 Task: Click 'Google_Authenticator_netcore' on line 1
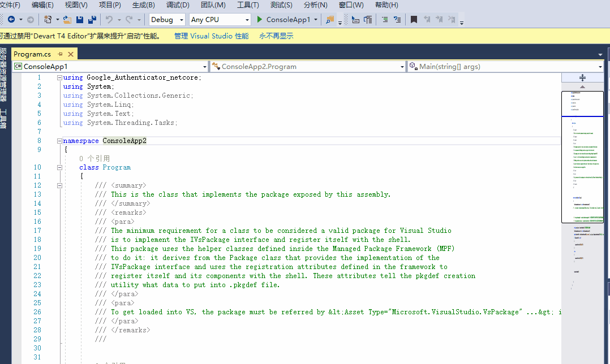coord(142,77)
